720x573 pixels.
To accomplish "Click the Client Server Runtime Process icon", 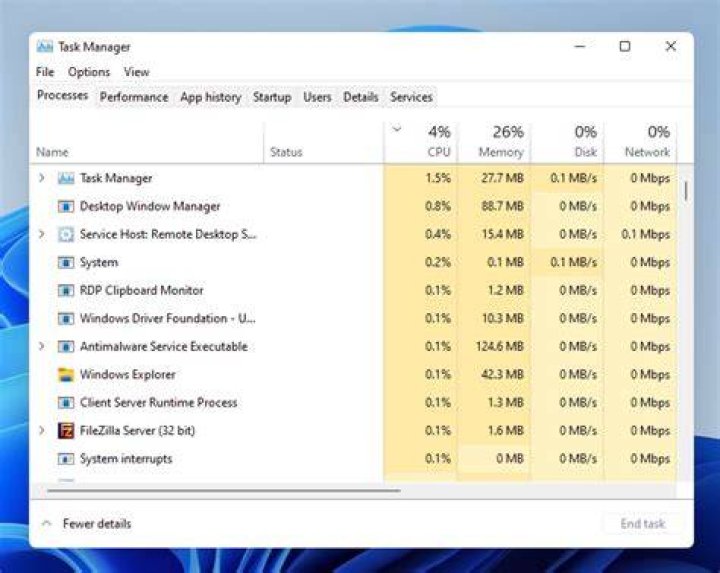I will [x=66, y=403].
